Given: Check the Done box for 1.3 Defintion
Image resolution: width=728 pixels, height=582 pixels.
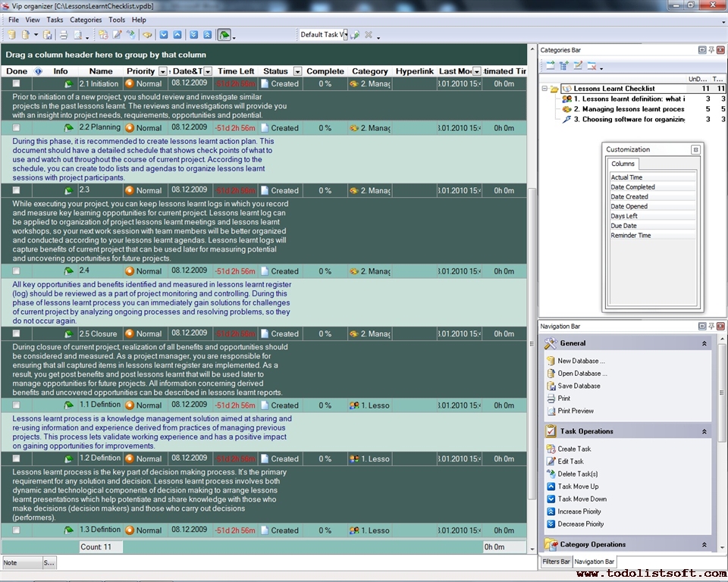Looking at the screenshot, I should coord(16,530).
